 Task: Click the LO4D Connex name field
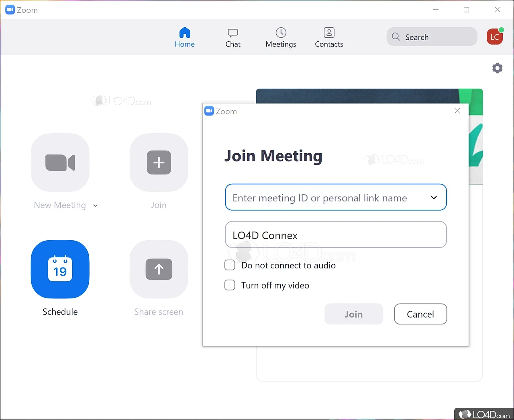click(336, 235)
